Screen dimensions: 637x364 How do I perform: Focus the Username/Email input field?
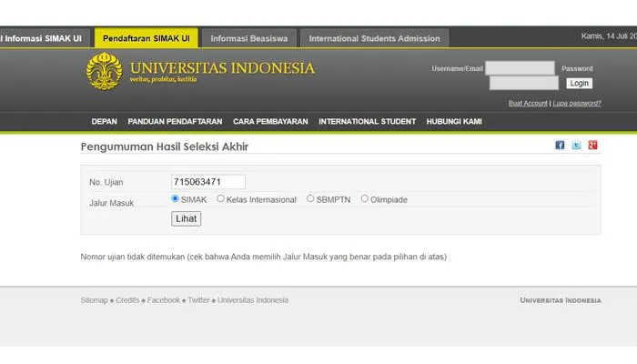[x=520, y=68]
